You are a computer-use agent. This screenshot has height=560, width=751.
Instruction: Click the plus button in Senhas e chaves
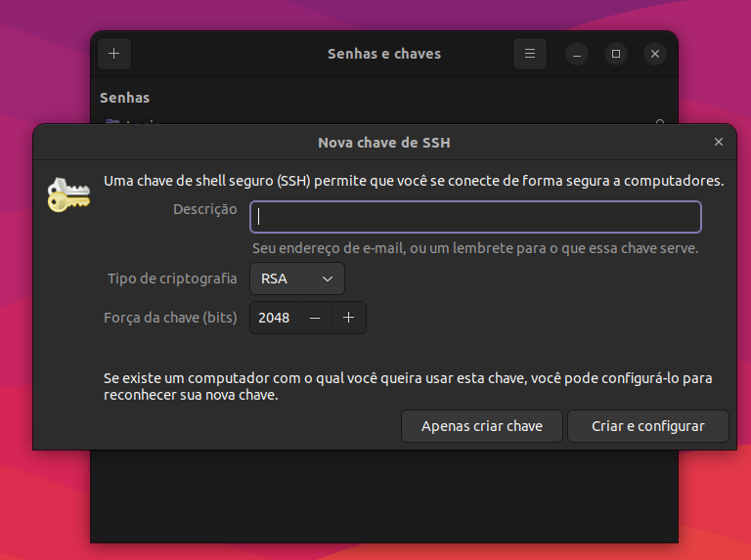click(x=114, y=54)
